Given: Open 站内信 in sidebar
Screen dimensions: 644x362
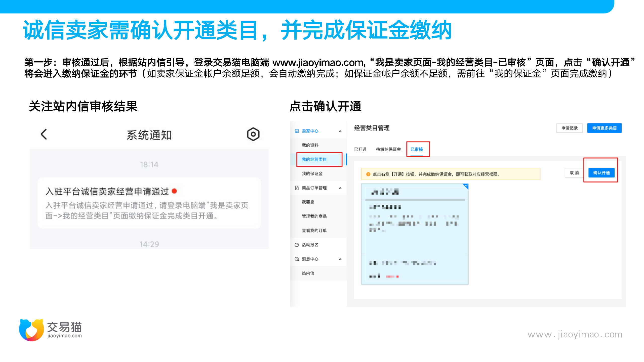Looking at the screenshot, I should [308, 273].
